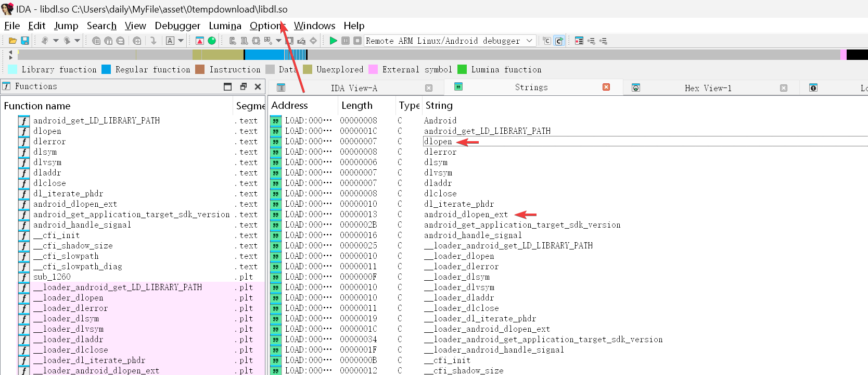
Task: Click the Function name column header
Action: tap(37, 106)
